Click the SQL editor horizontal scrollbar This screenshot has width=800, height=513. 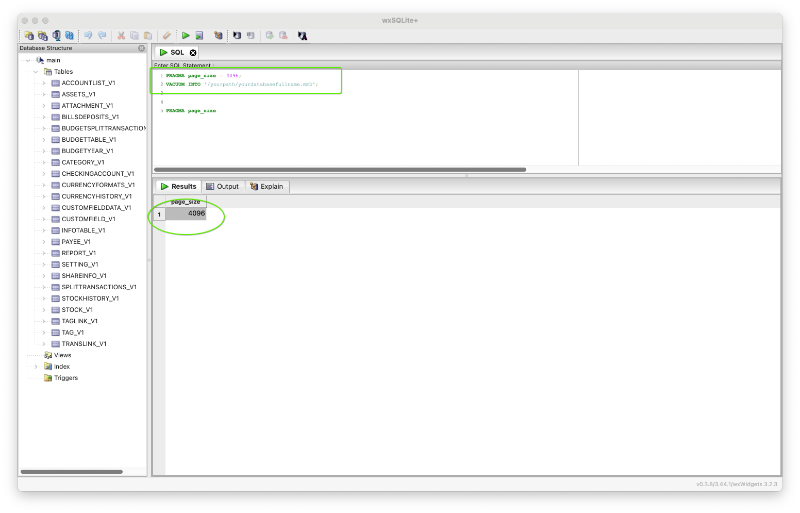click(340, 169)
